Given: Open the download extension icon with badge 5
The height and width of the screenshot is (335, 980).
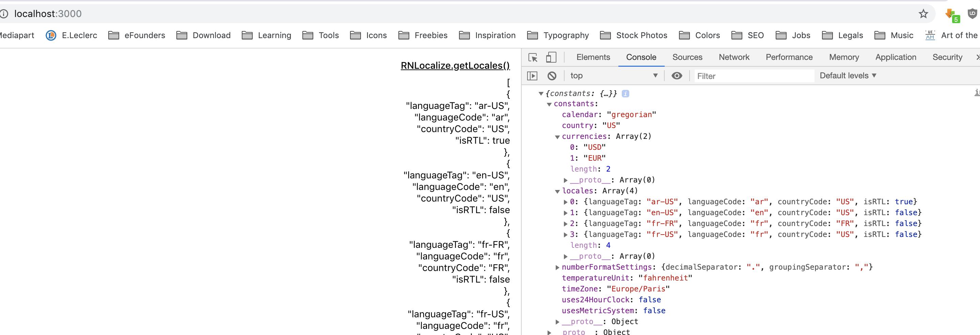Looking at the screenshot, I should pos(952,15).
